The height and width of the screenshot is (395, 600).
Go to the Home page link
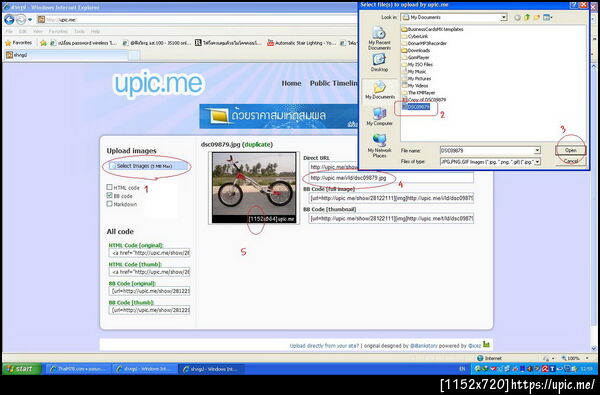pos(291,83)
